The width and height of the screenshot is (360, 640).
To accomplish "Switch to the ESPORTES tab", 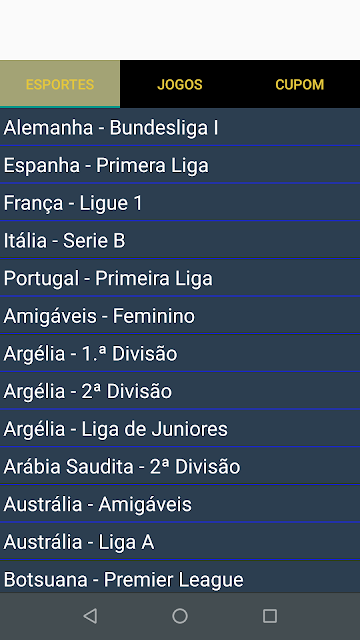I will click(x=60, y=84).
